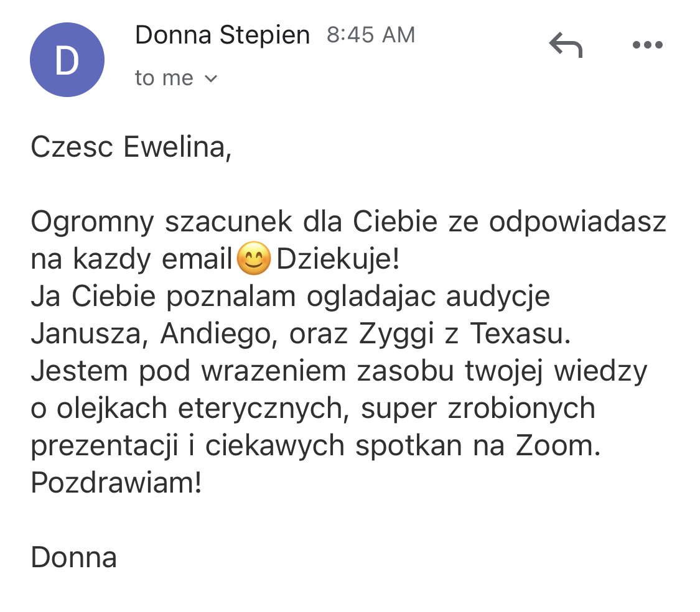Click the phrase 'olejkach eterycznych'
The width and height of the screenshot is (700, 612).
200,409
